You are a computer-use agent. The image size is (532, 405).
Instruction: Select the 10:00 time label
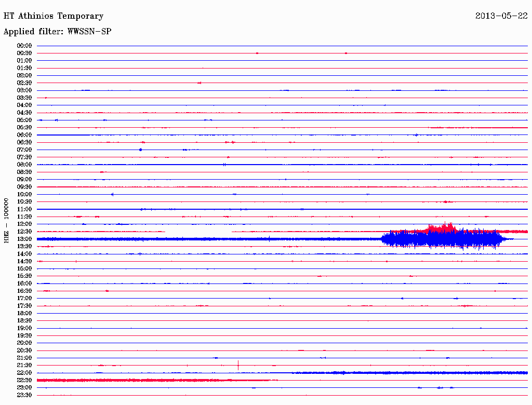24,194
